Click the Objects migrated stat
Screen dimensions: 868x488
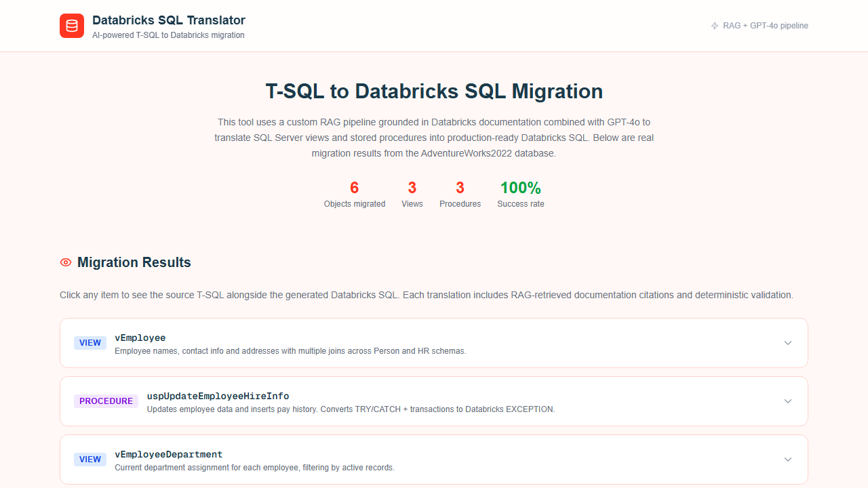355,194
